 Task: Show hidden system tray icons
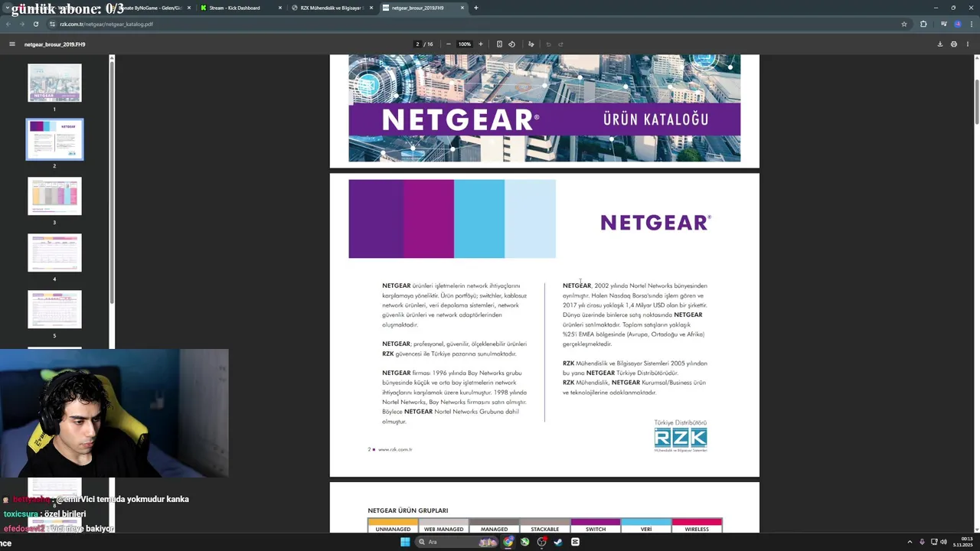911,542
